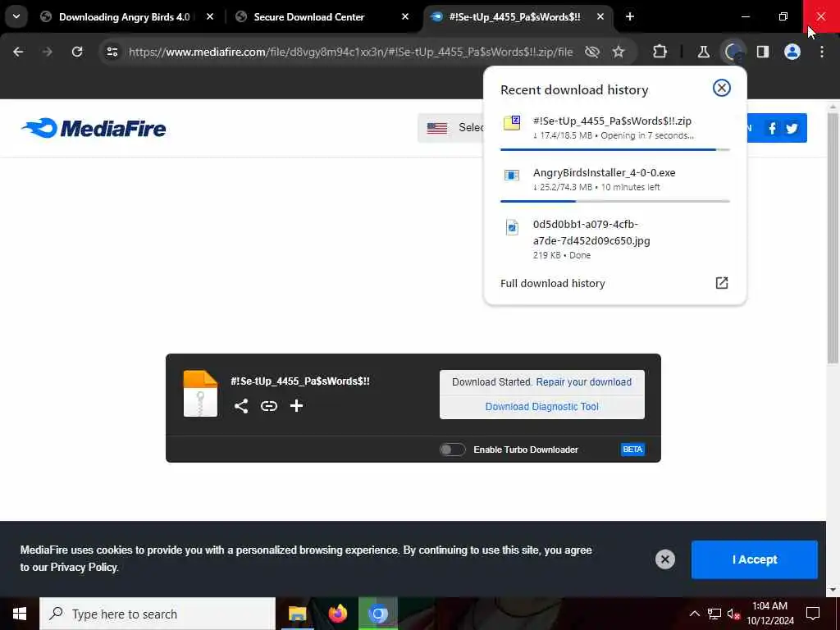Click the AngryBirdsInstaller download progress bar

point(614,201)
